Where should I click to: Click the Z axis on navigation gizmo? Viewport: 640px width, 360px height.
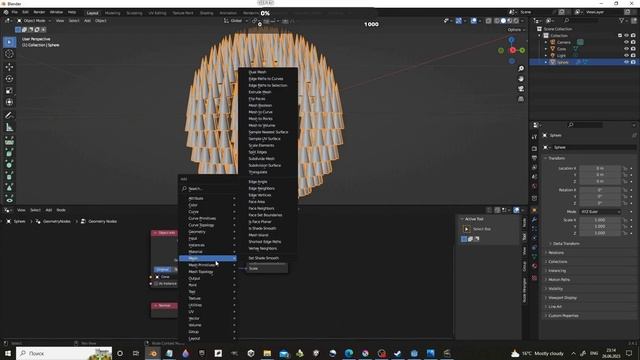tap(511, 40)
